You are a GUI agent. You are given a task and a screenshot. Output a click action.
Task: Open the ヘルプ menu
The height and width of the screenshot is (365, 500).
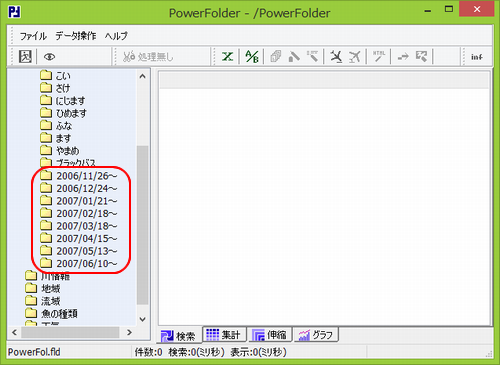116,36
